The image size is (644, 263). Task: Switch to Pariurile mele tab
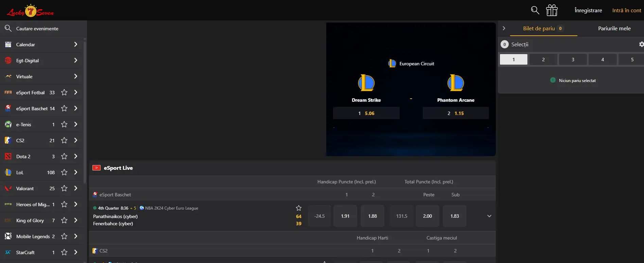point(614,29)
